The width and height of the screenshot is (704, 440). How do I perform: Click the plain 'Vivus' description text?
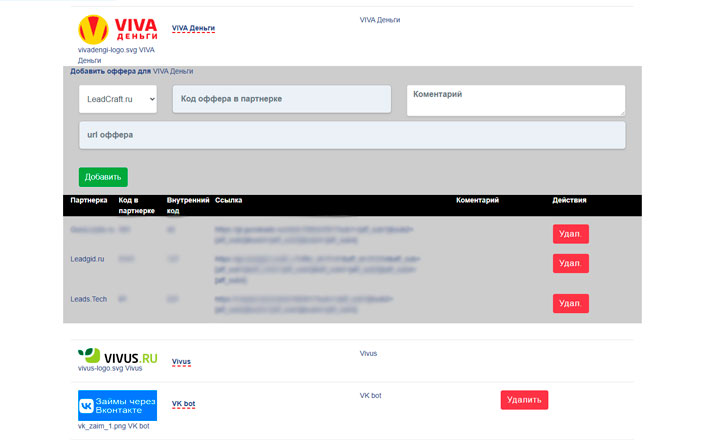point(368,354)
